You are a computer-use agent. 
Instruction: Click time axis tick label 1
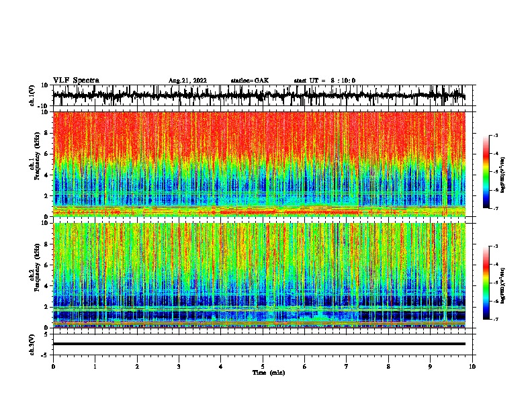pyautogui.click(x=95, y=367)
